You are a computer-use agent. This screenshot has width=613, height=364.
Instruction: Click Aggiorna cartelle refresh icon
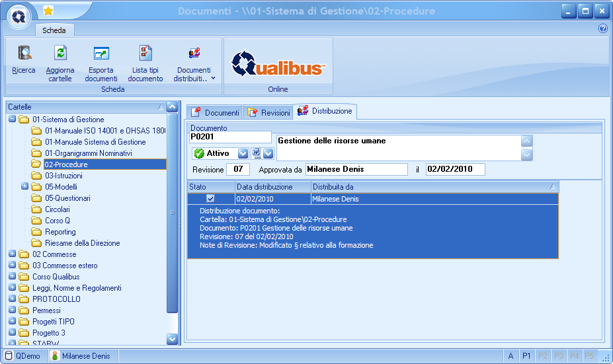point(60,54)
